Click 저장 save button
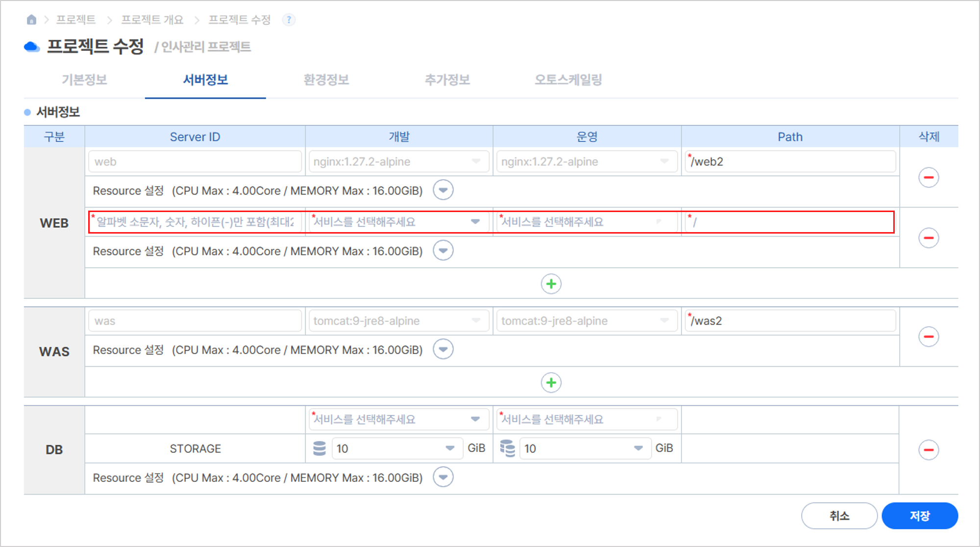This screenshot has width=980, height=547. 920,516
